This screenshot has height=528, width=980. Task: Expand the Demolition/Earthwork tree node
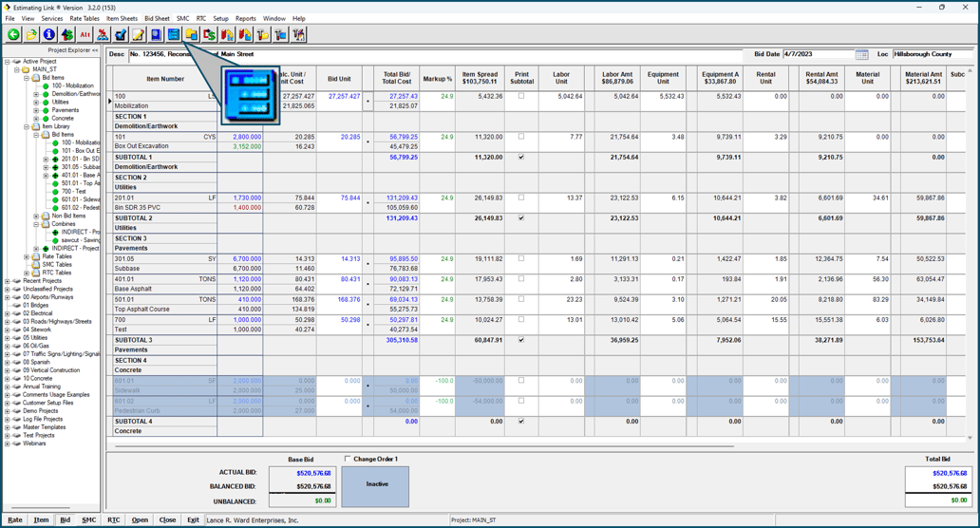(36, 94)
